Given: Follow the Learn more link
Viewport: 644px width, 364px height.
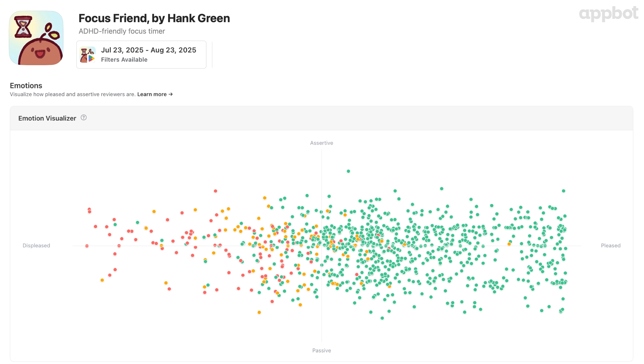Looking at the screenshot, I should coord(155,94).
